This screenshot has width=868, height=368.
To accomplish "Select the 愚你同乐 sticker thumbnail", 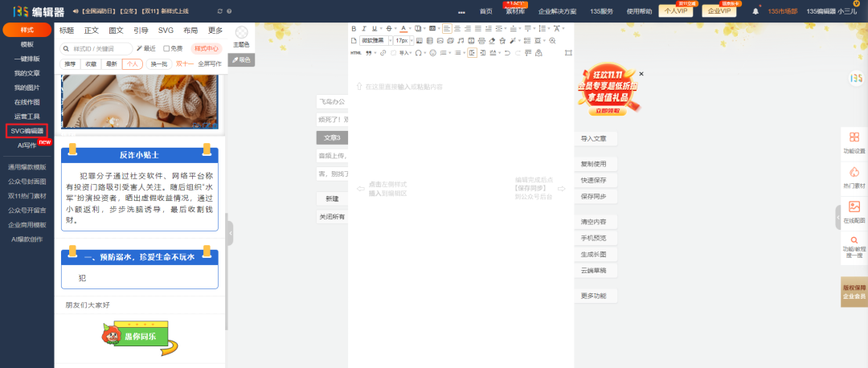I will tap(140, 338).
